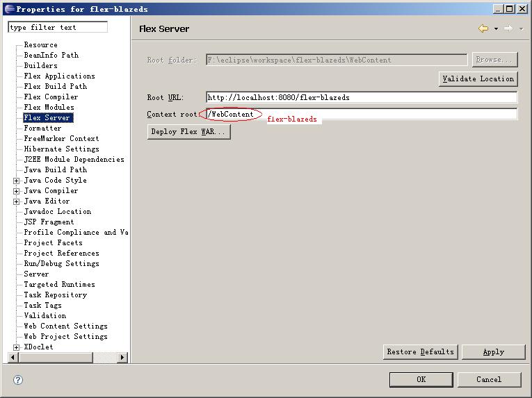The image size is (532, 398).
Task: Open Run/Debug Settings
Action: tap(61, 264)
